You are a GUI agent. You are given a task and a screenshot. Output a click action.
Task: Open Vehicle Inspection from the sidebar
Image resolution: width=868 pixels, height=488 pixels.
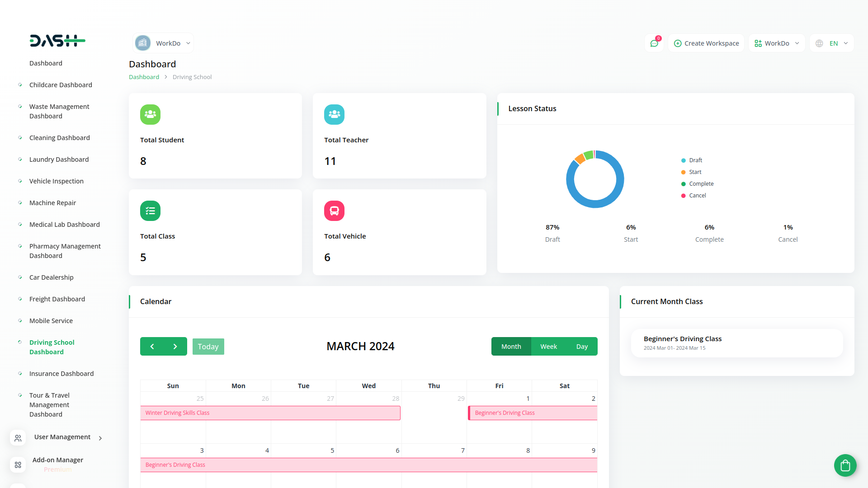tap(57, 181)
